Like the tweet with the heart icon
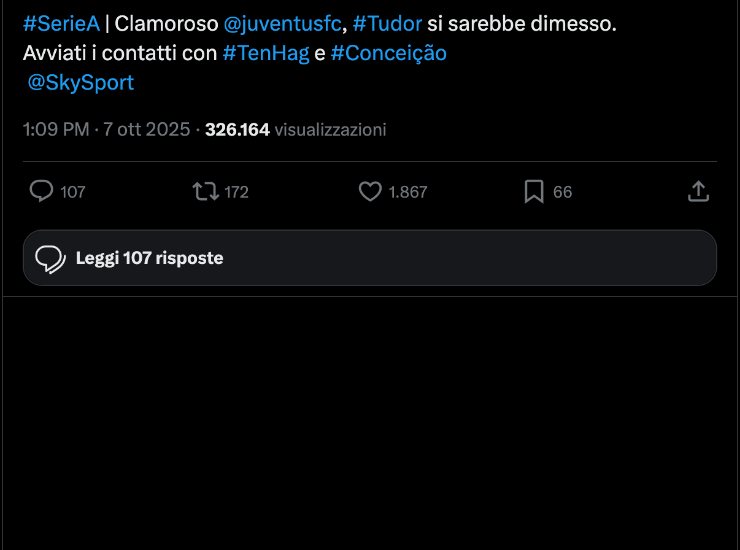This screenshot has width=740, height=550. [370, 191]
